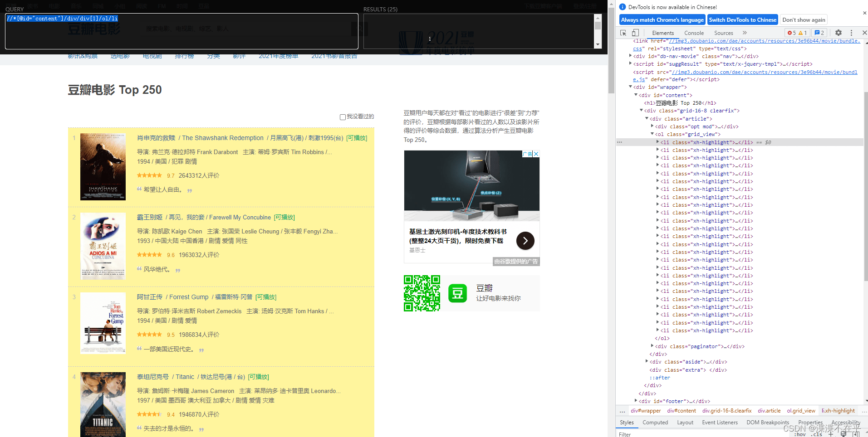868x437 pixels.
Task: Click Switch DevTools to Chinese button
Action: [x=742, y=20]
